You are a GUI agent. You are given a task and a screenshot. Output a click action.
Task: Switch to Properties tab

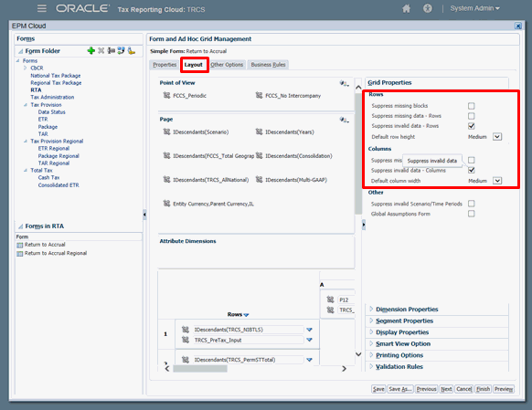click(x=165, y=65)
